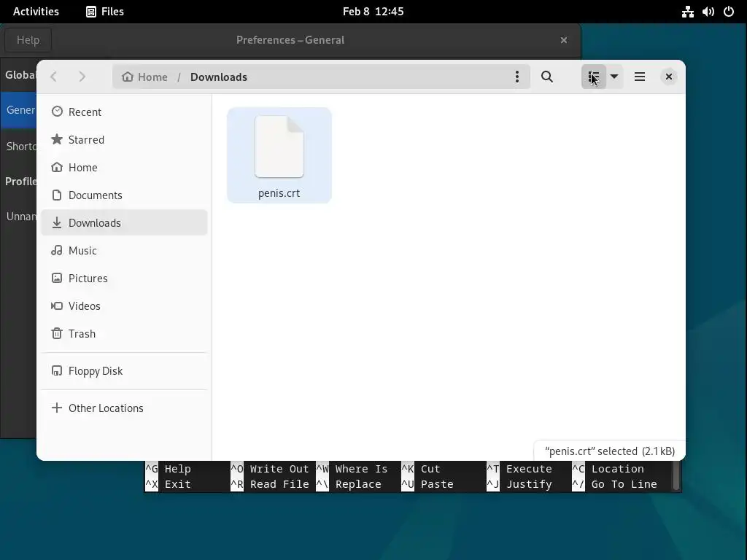Select Home in the path bar
Image resolution: width=747 pixels, height=560 pixels.
tap(145, 77)
